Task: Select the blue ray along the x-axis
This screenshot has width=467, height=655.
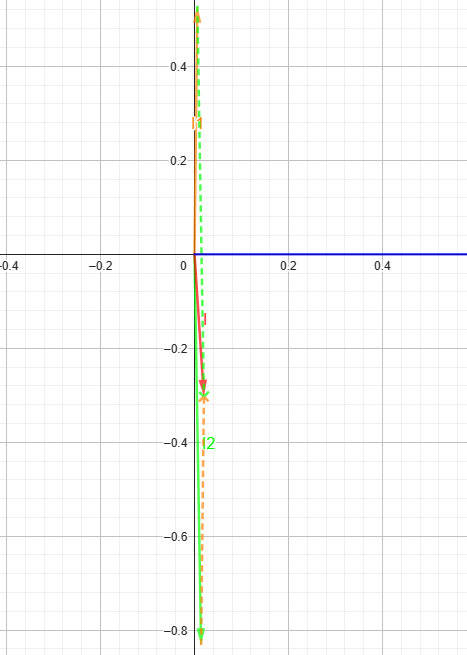Action: point(331,254)
